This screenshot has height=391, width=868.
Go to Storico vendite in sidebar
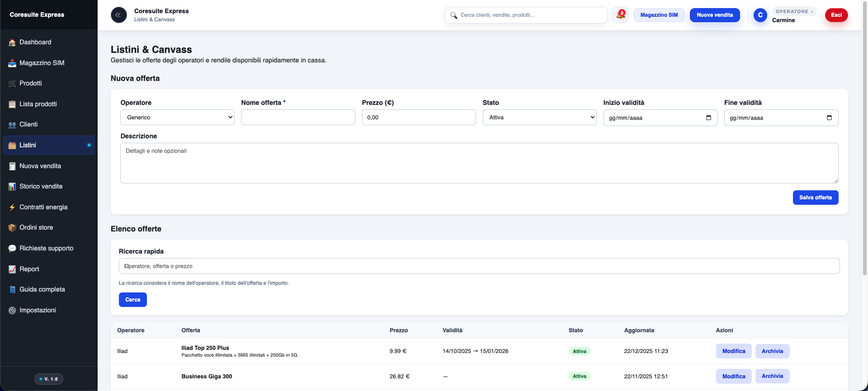tap(41, 186)
